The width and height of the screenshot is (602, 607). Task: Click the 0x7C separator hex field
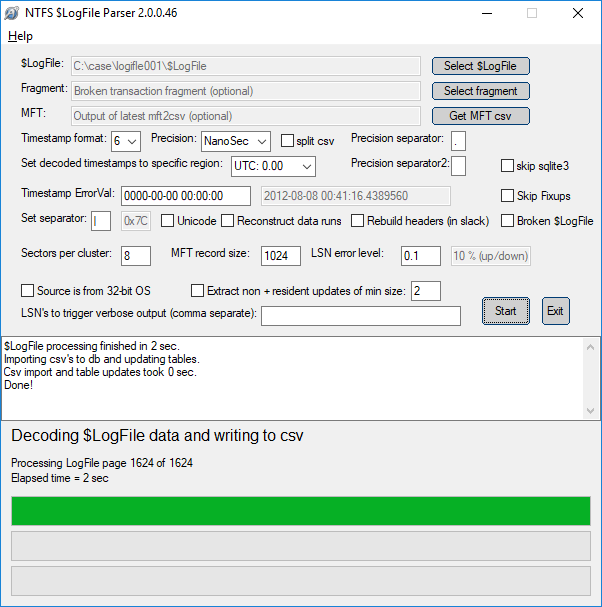(x=136, y=221)
